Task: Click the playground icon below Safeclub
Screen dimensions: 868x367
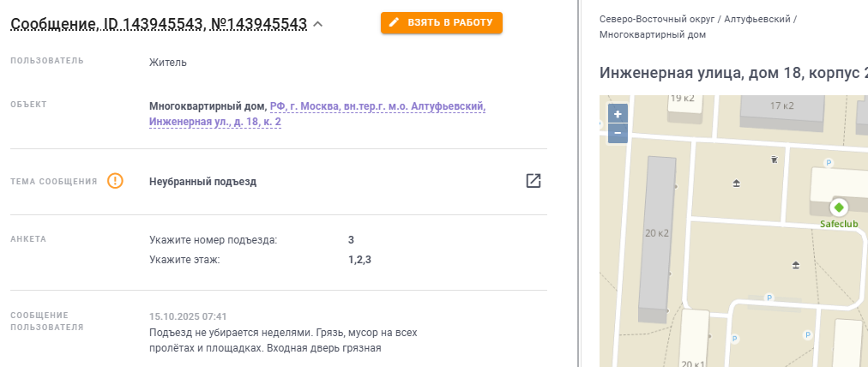Action: pyautogui.click(x=796, y=266)
